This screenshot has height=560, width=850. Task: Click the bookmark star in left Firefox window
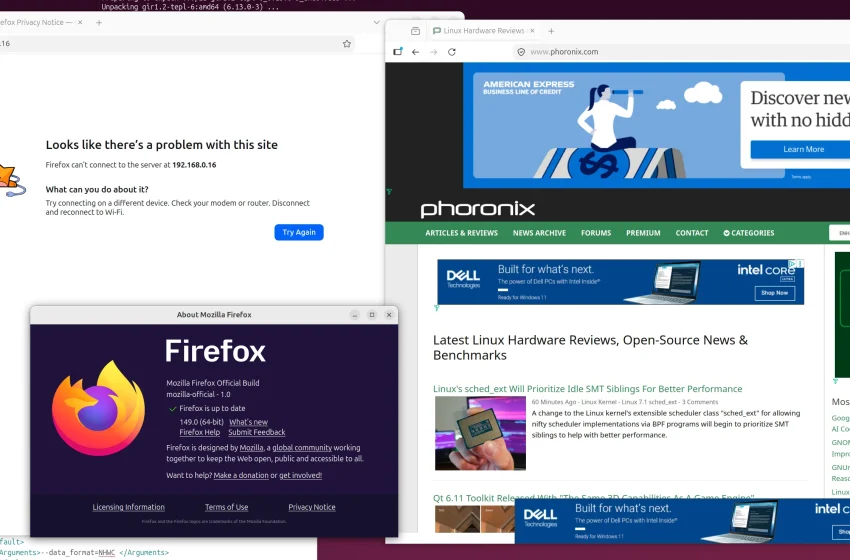[x=347, y=44]
